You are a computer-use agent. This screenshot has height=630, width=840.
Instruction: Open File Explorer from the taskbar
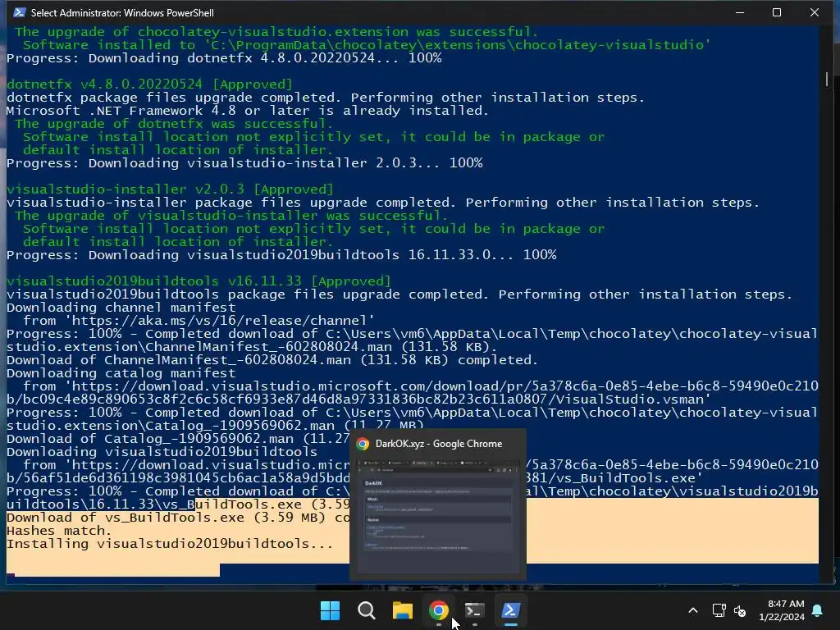tap(402, 610)
